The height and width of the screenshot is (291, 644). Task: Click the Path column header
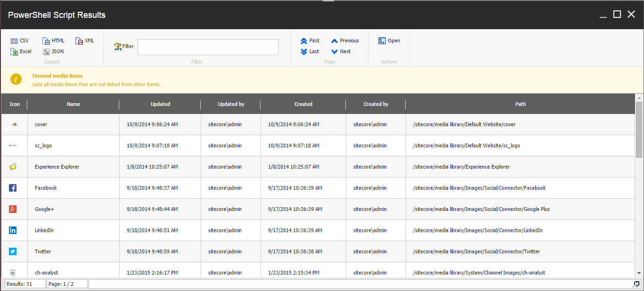coord(520,104)
